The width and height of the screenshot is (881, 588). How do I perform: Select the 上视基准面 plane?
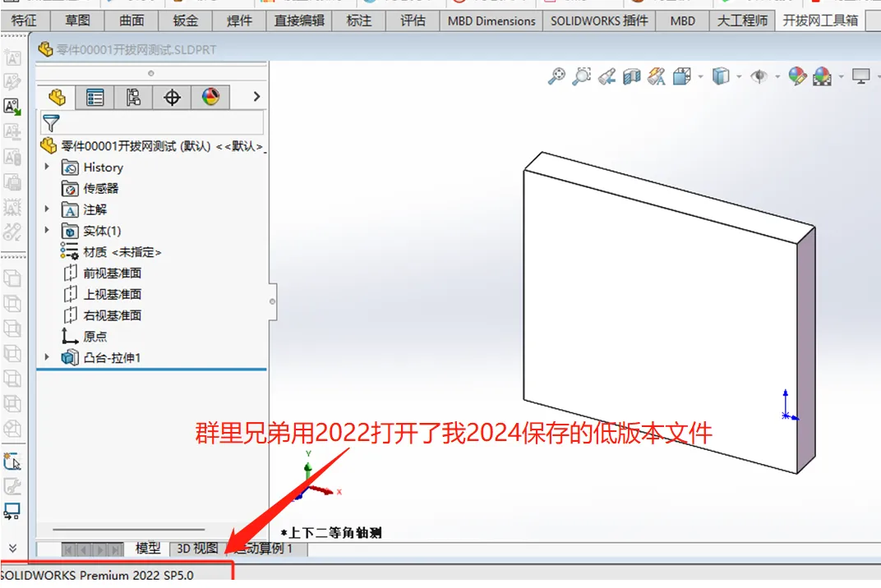pyautogui.click(x=102, y=294)
